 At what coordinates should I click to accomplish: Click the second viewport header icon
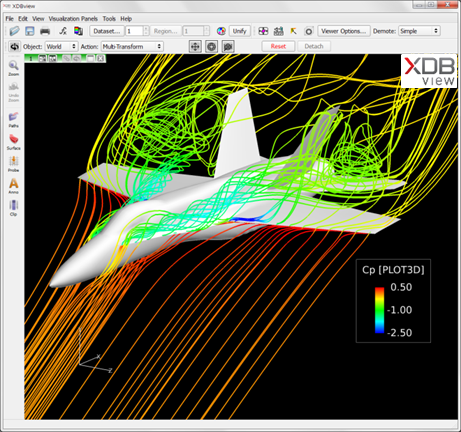click(x=53, y=59)
